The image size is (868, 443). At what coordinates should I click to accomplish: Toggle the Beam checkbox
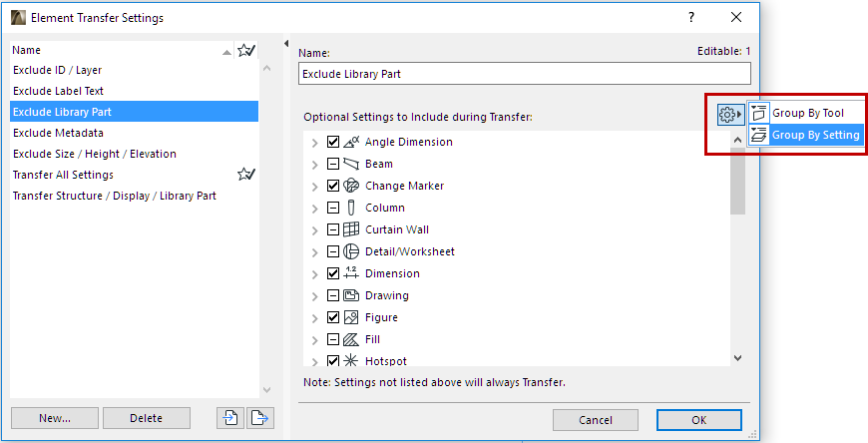point(332,164)
